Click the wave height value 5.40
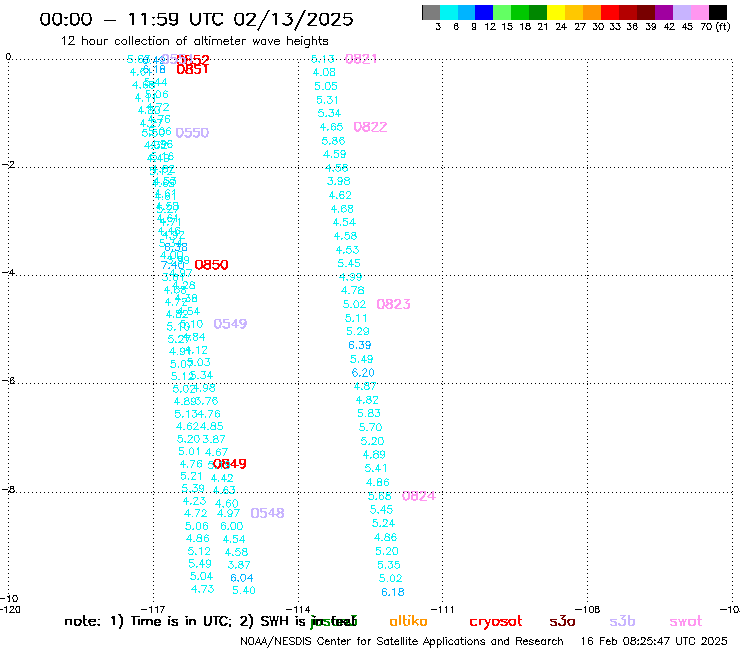This screenshot has width=740, height=650. click(x=244, y=590)
